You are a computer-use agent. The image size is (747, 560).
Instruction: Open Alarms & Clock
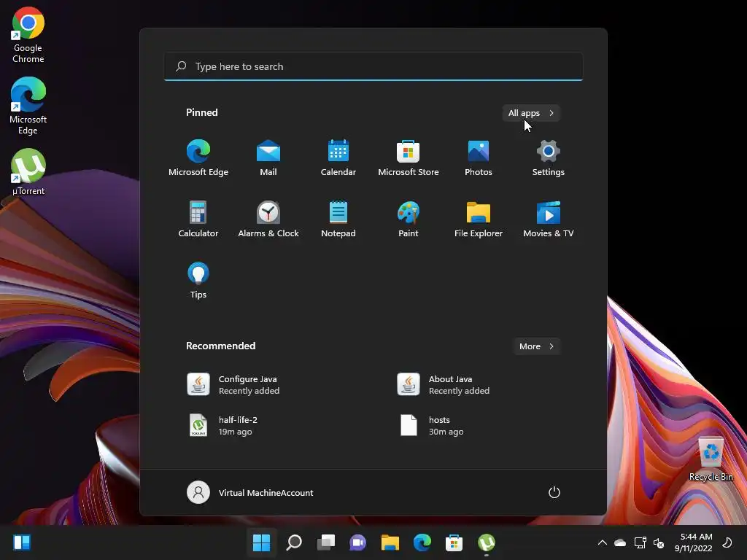pos(268,219)
